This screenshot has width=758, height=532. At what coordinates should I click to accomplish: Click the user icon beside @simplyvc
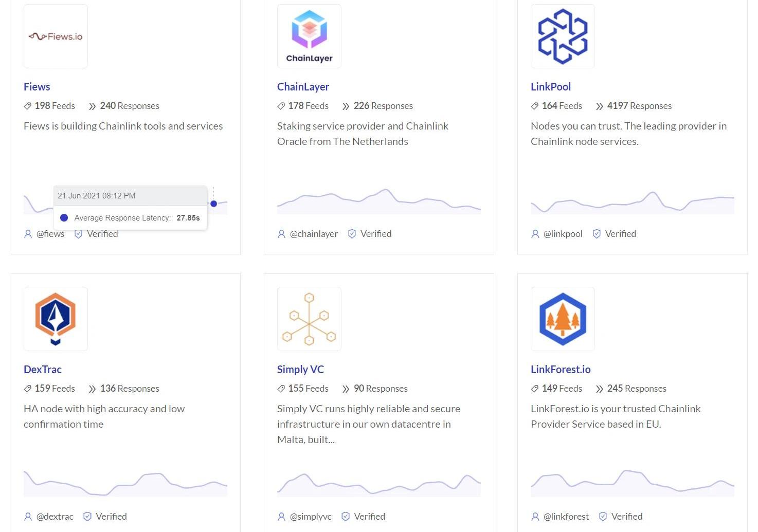click(281, 517)
